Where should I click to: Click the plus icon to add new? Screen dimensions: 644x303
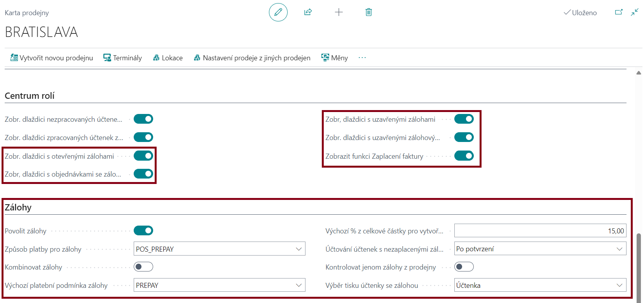point(339,12)
